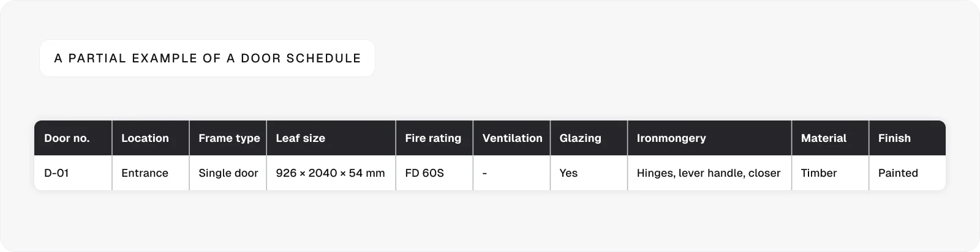Select the D-01 door number cell
The width and height of the screenshot is (980, 252).
click(x=73, y=173)
